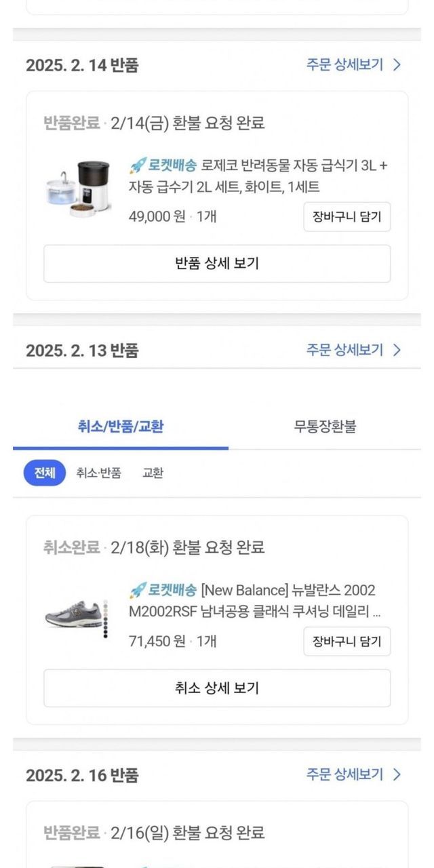
Task: Open 주문 상세보기 for 2025. 2. 14 order
Action: click(x=353, y=65)
